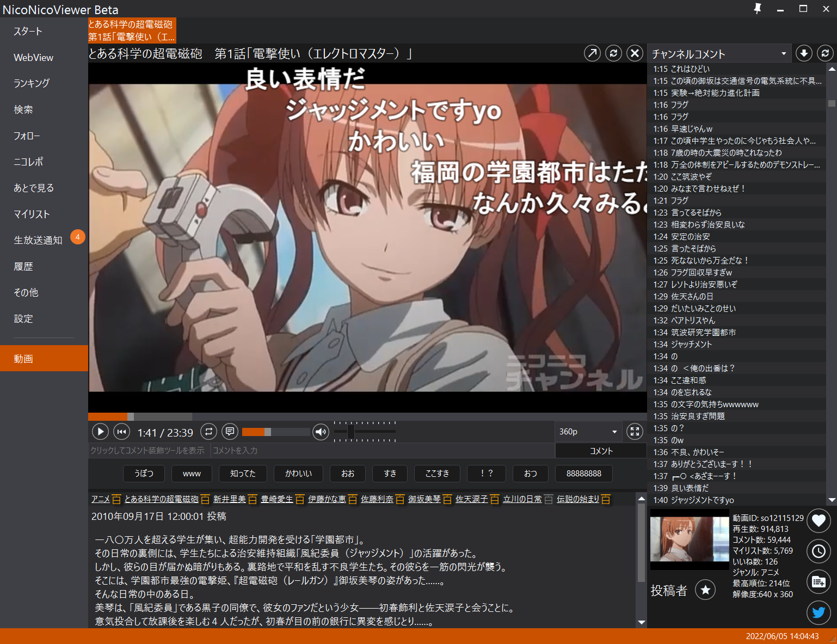Viewport: 837px width, 644px height.
Task: Rewind video to the beginning
Action: 122,432
